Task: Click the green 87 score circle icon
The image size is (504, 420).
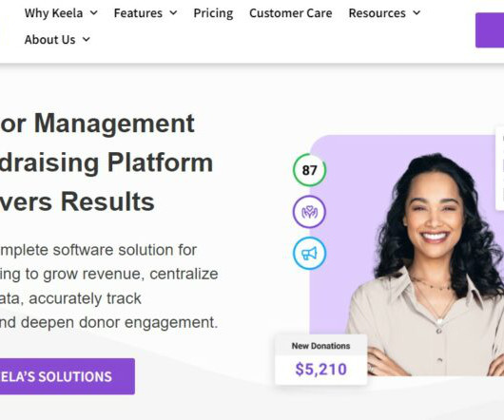Action: (310, 170)
